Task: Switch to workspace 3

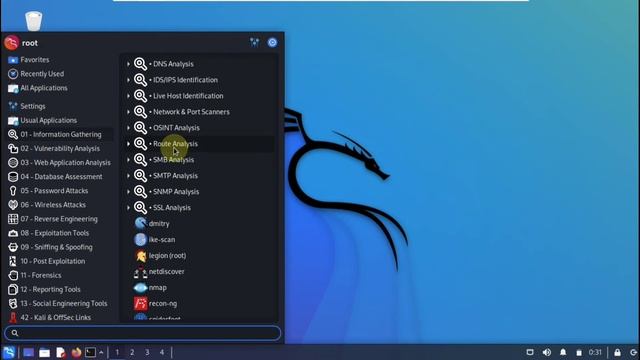Action: pos(147,352)
